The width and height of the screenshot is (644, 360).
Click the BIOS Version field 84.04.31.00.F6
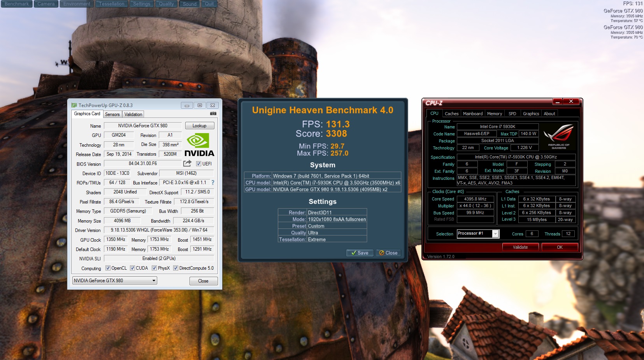(x=143, y=163)
